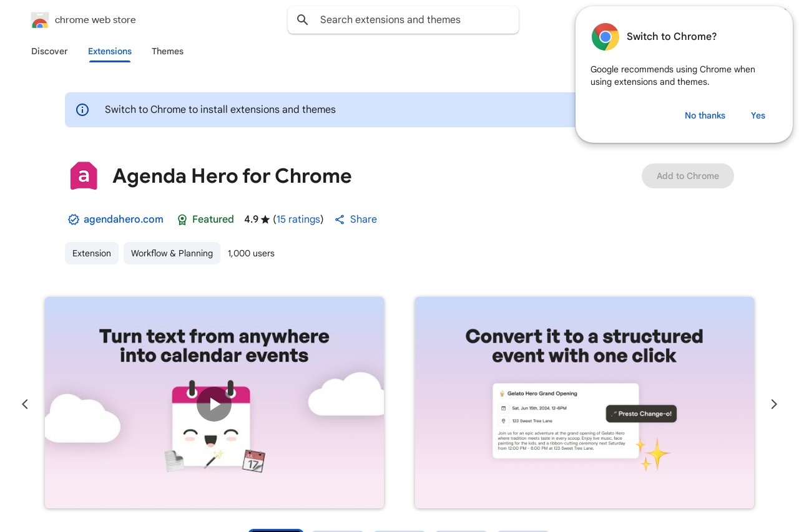Open the Extensions tab

110,51
